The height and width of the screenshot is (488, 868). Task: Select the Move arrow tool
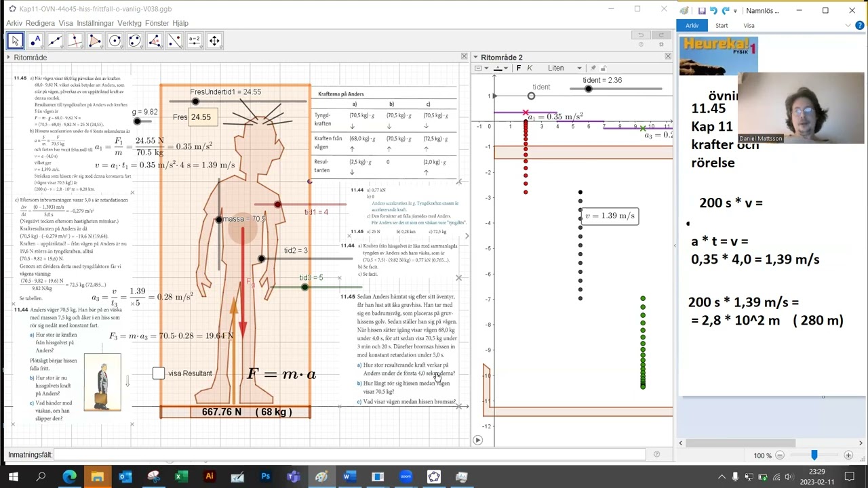click(15, 41)
